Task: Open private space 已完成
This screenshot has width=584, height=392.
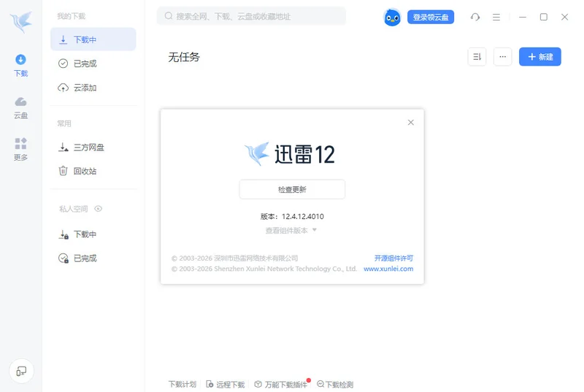Action: point(93,258)
